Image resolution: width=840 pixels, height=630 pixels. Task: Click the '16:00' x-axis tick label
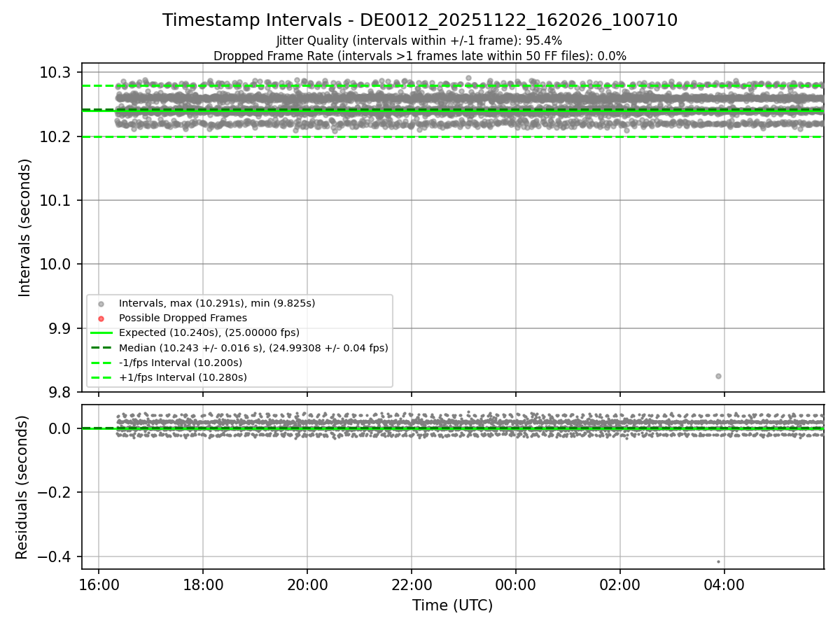point(98,584)
